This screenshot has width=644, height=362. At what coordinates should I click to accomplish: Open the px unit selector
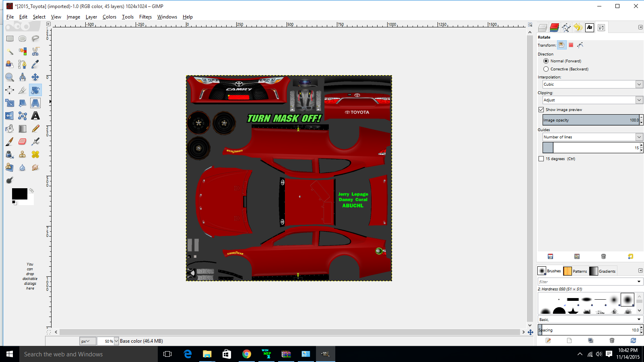pyautogui.click(x=87, y=341)
